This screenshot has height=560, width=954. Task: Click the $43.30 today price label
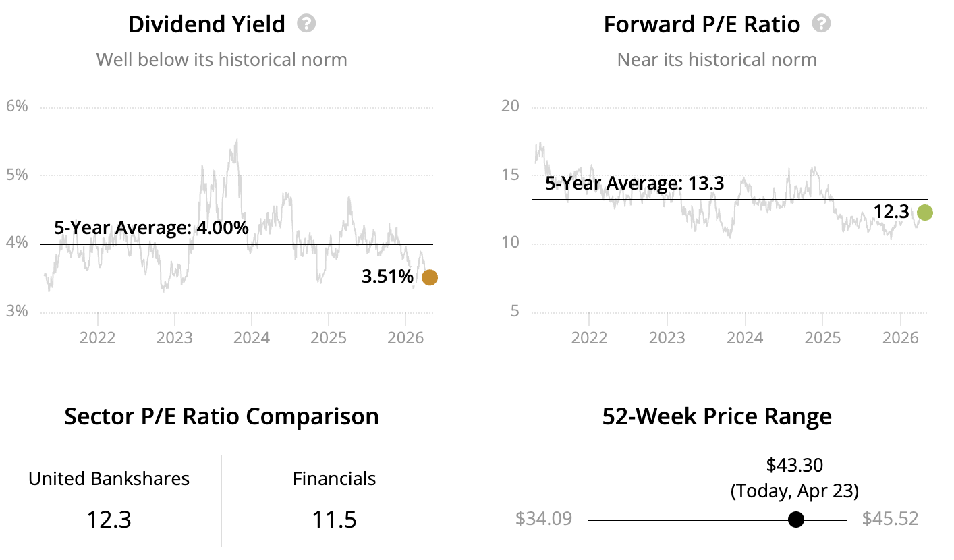(x=794, y=465)
